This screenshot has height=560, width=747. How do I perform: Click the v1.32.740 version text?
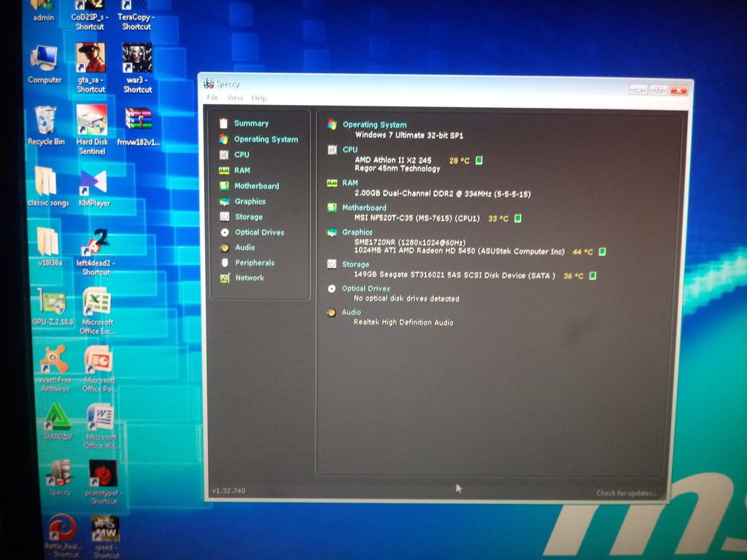point(228,491)
